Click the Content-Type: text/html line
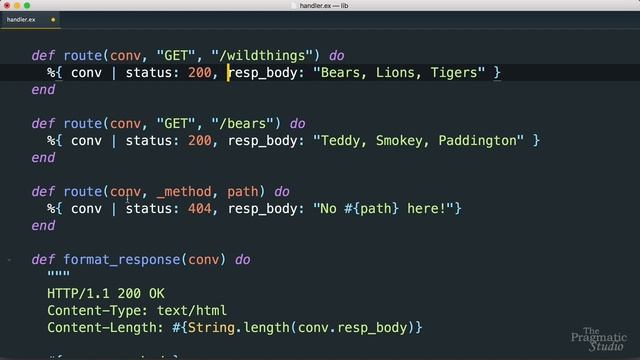The width and height of the screenshot is (640, 360). [x=137, y=311]
